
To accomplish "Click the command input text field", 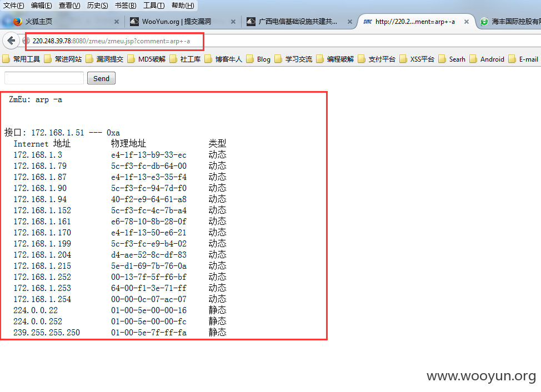I will (44, 78).
